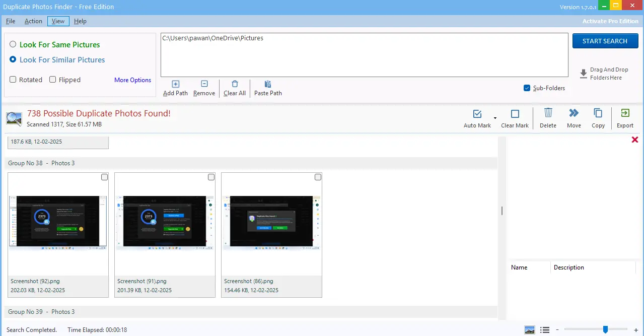
Task: Uncheck the Sub-Folders checkbox
Action: point(527,88)
